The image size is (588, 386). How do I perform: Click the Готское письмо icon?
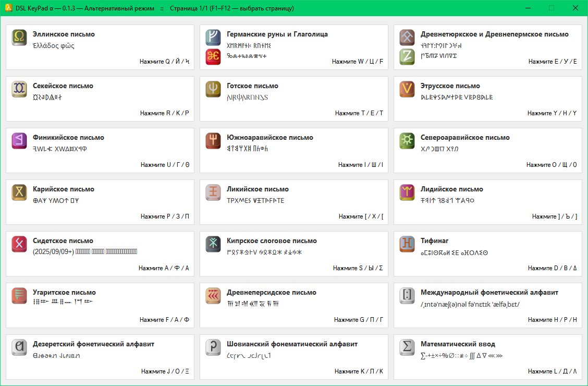pyautogui.click(x=213, y=89)
